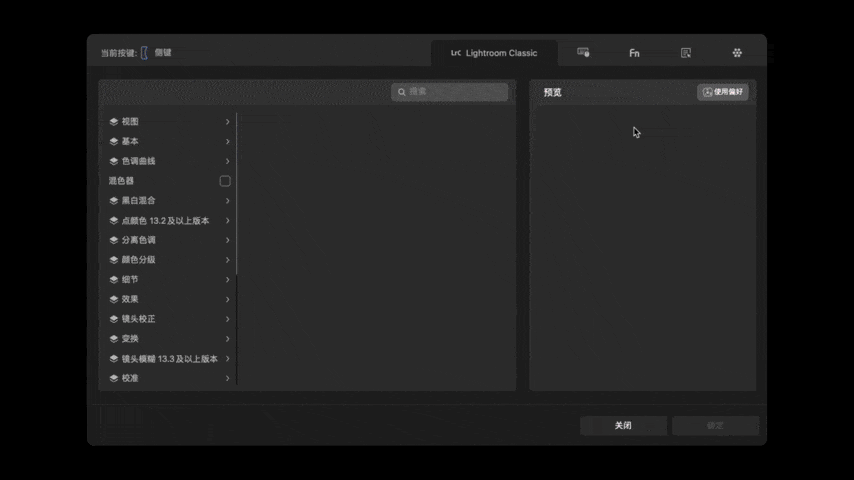
Task: Select the 细节 list item text
Action: tap(130, 280)
